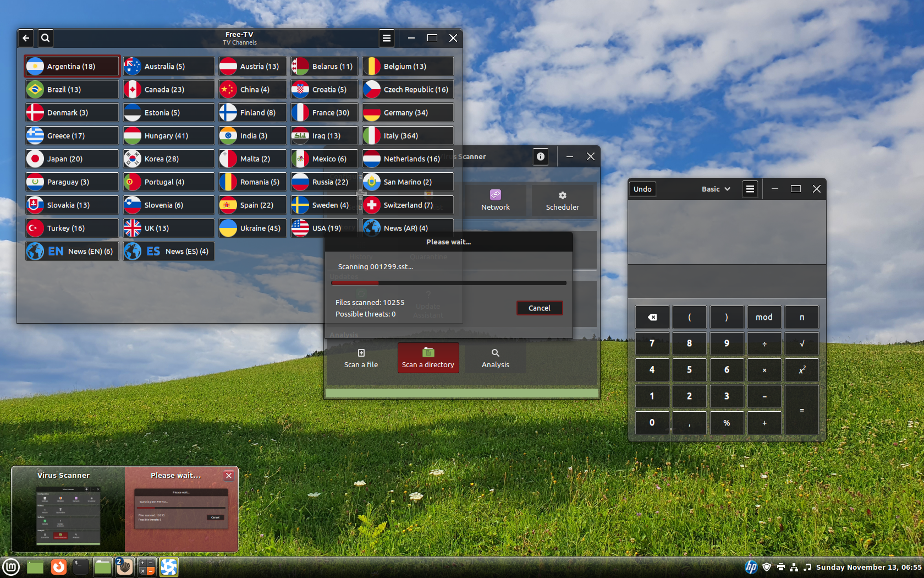Open Hungary (41) channels
The image size is (924, 578).
coord(168,135)
